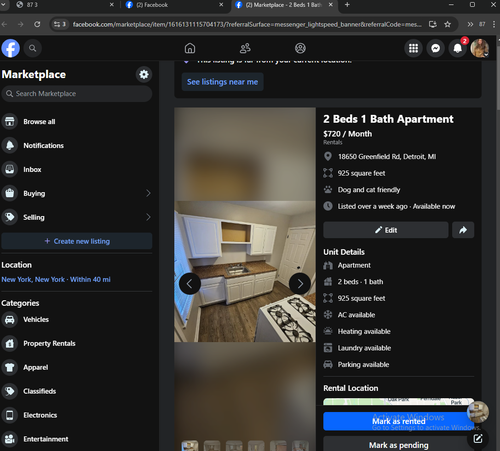Open the Notifications bell in the top bar
Viewport: 500px width, 451px height.
click(458, 49)
